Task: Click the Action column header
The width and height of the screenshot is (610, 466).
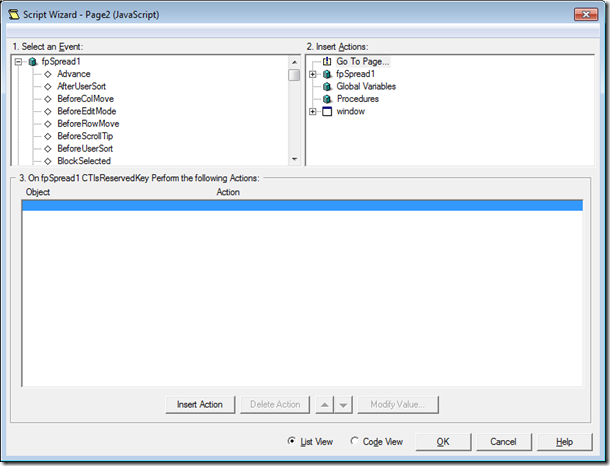Action: tap(228, 192)
